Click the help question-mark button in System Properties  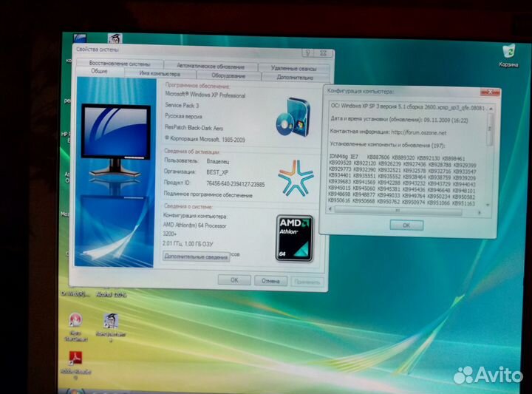307,53
